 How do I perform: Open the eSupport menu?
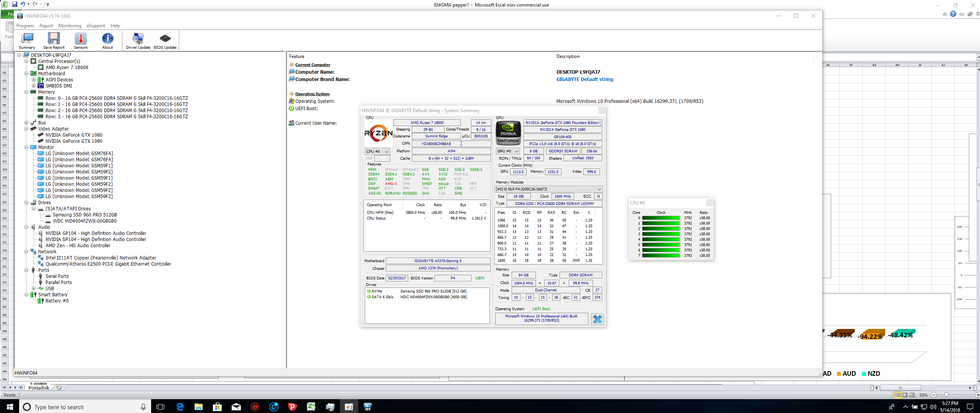96,26
